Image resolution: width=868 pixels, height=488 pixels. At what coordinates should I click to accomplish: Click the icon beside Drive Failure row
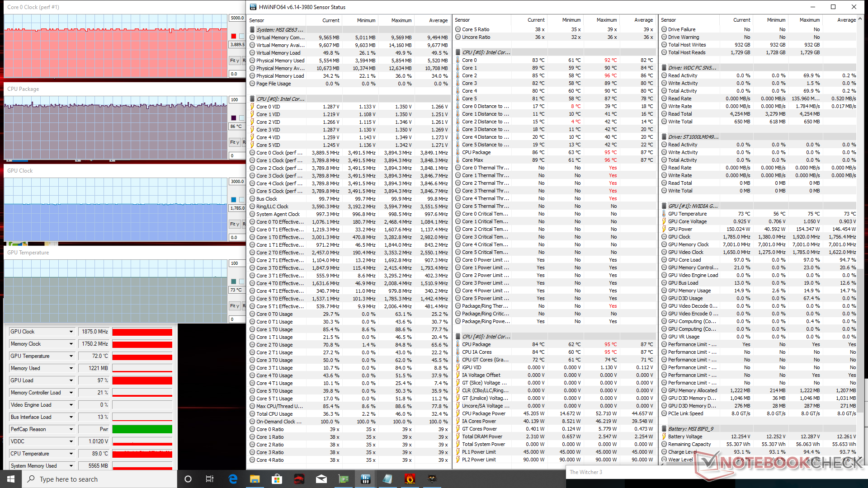click(x=664, y=29)
